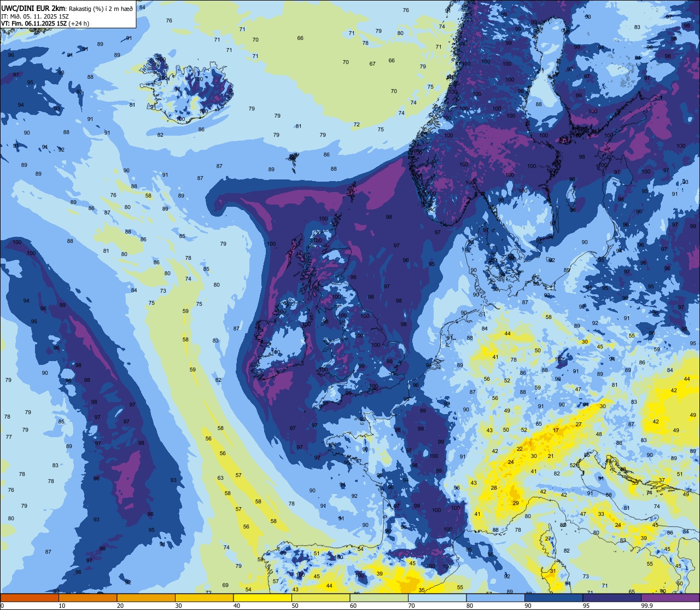The height and width of the screenshot is (610, 700).
Task: Click the '50' legend tick label
Action: click(x=295, y=606)
